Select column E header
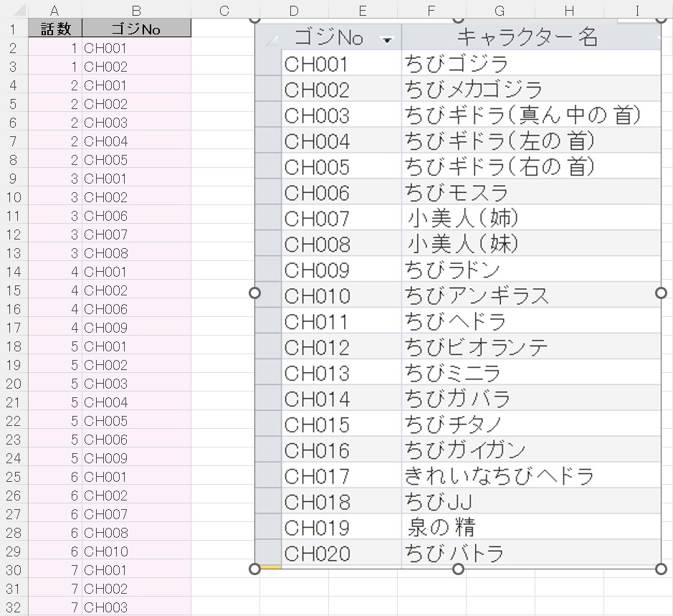Viewport: 673px width, 616px height. click(363, 10)
